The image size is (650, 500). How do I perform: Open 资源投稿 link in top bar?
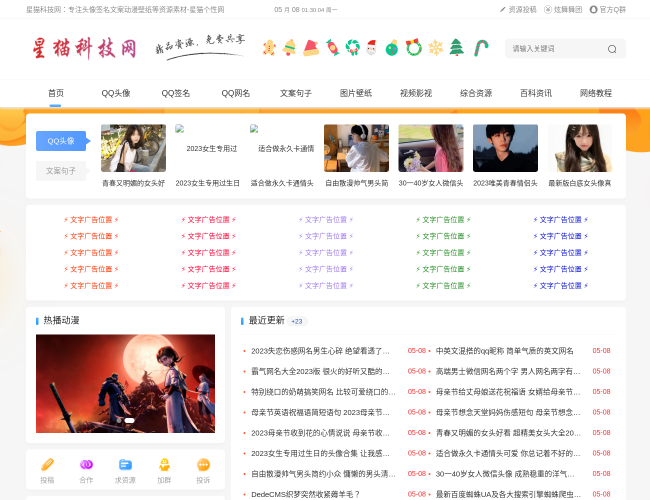tap(519, 10)
